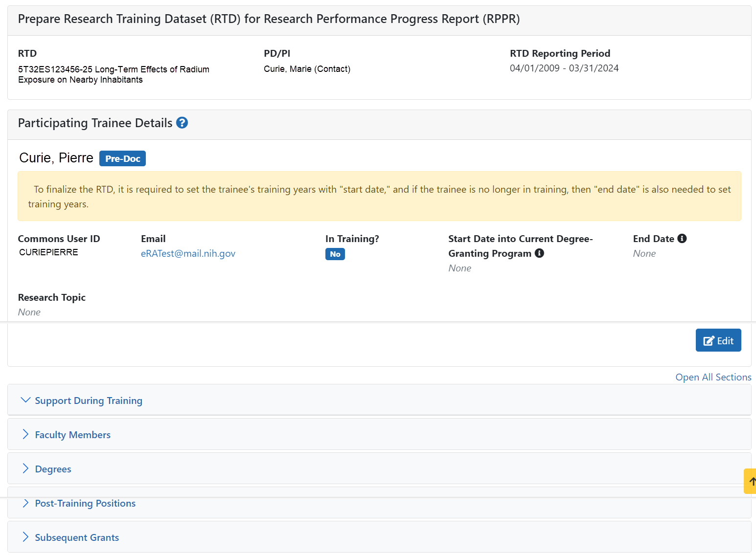Click info icon next to Degree-Granting Program

click(x=539, y=253)
